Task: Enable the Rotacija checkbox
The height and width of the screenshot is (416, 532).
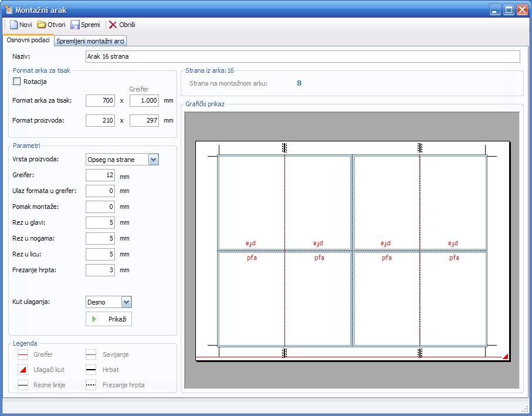Action: tap(17, 82)
